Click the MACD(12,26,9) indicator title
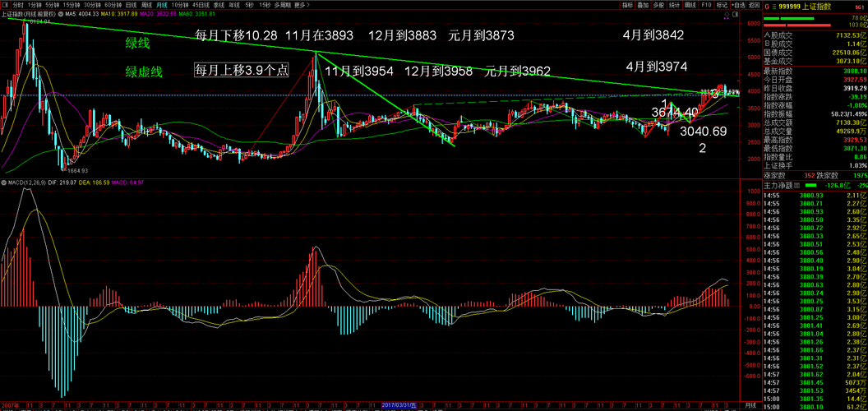 click(28, 182)
